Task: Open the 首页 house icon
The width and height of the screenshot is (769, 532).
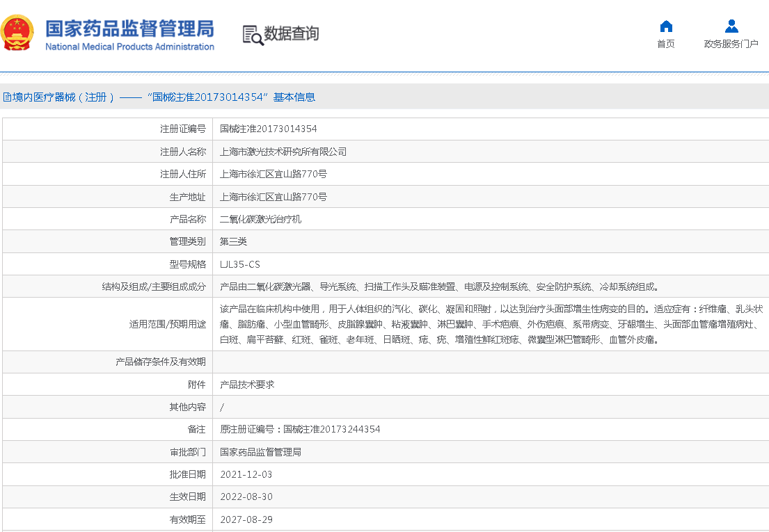Action: (x=666, y=26)
